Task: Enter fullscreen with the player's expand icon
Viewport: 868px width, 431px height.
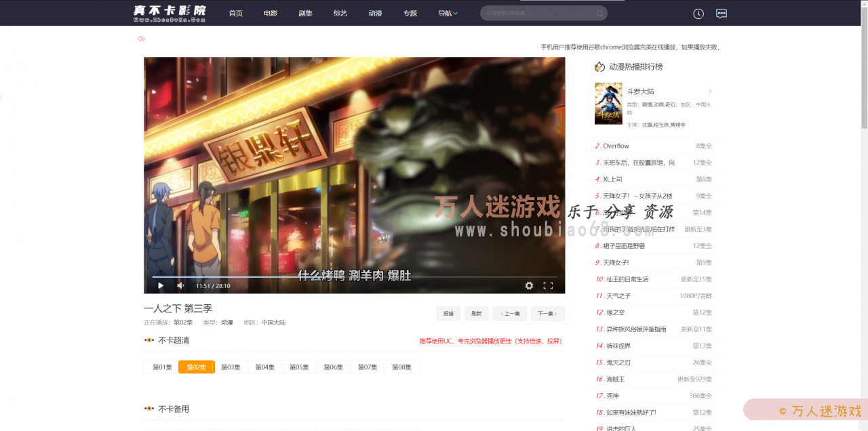Action: [x=548, y=286]
